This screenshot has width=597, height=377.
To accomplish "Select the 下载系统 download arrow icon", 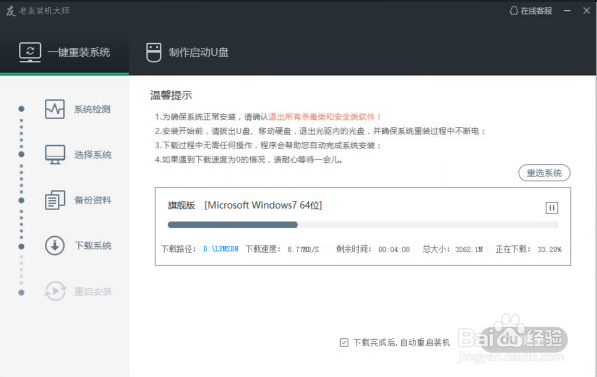I will coord(55,246).
